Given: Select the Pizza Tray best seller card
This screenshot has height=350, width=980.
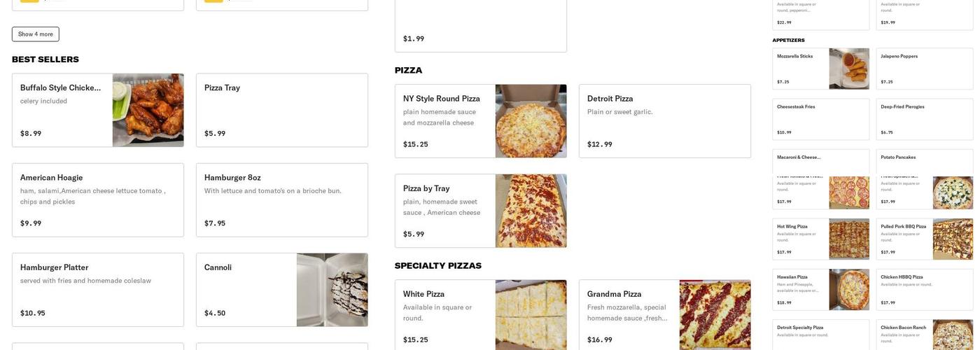Looking at the screenshot, I should [281, 110].
